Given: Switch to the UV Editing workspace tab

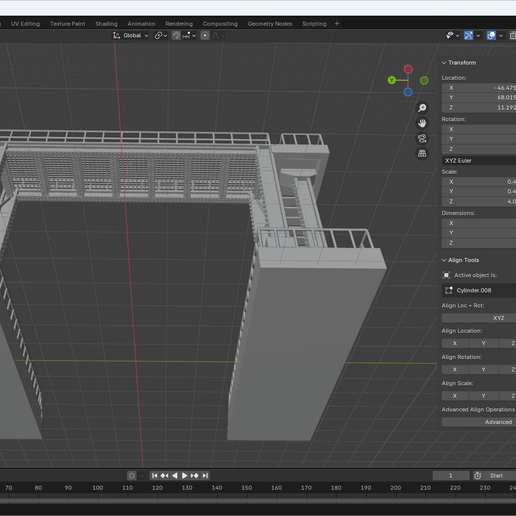Looking at the screenshot, I should [25, 24].
